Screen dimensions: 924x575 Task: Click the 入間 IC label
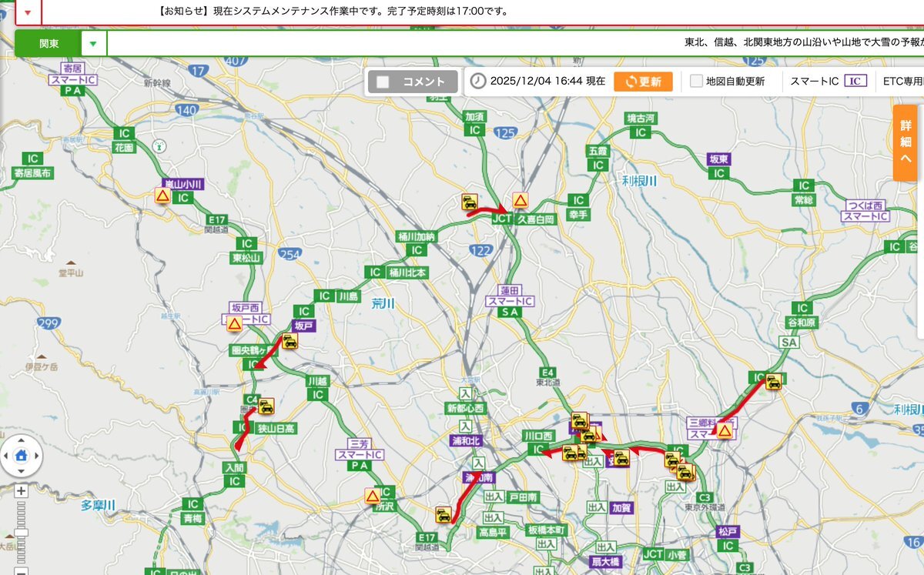pos(234,467)
